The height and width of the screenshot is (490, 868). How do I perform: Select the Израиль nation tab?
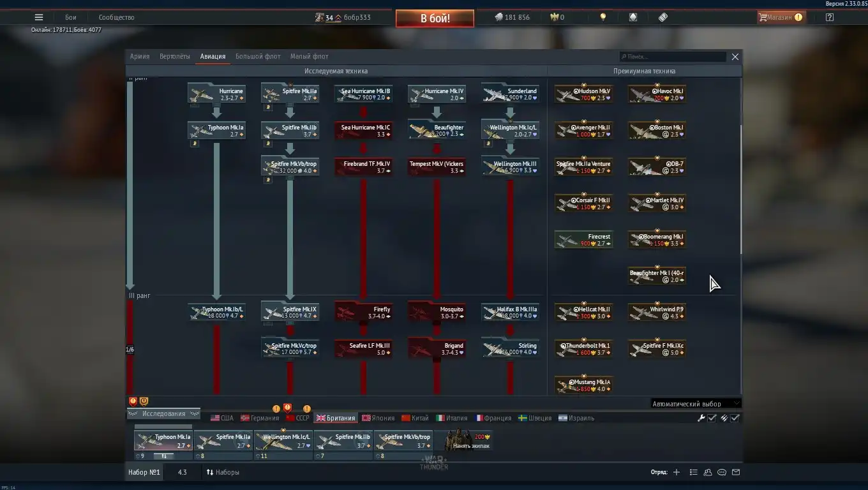[576, 418]
